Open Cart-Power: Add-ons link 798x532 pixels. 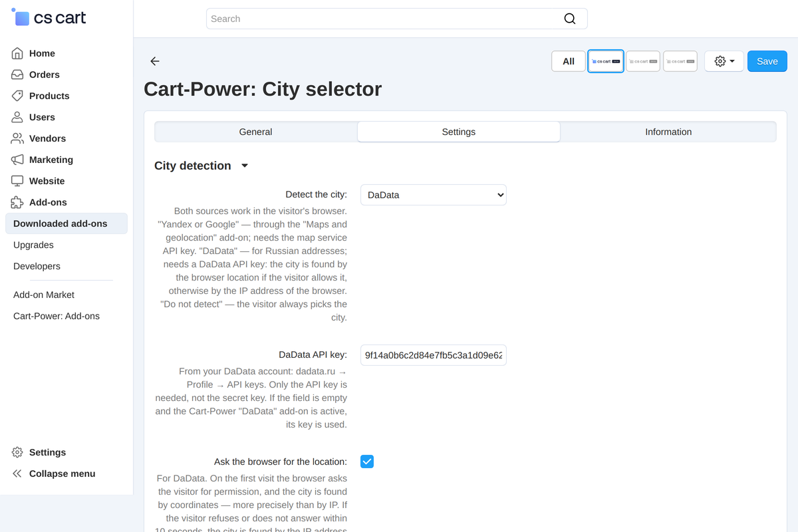click(x=57, y=316)
